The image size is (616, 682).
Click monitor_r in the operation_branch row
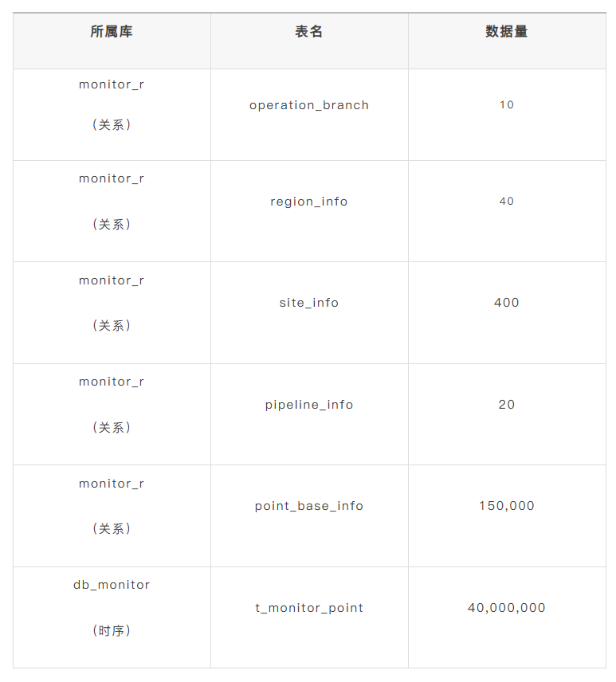[x=112, y=84]
